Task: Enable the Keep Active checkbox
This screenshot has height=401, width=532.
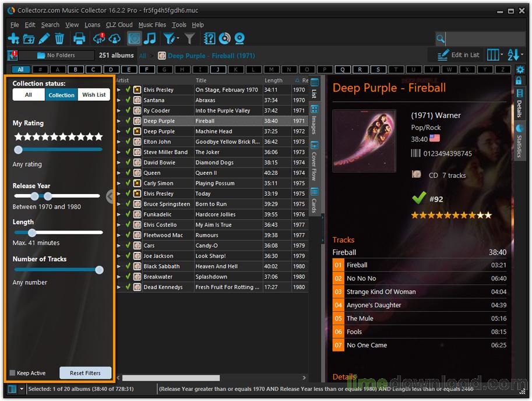Action: (x=13, y=373)
